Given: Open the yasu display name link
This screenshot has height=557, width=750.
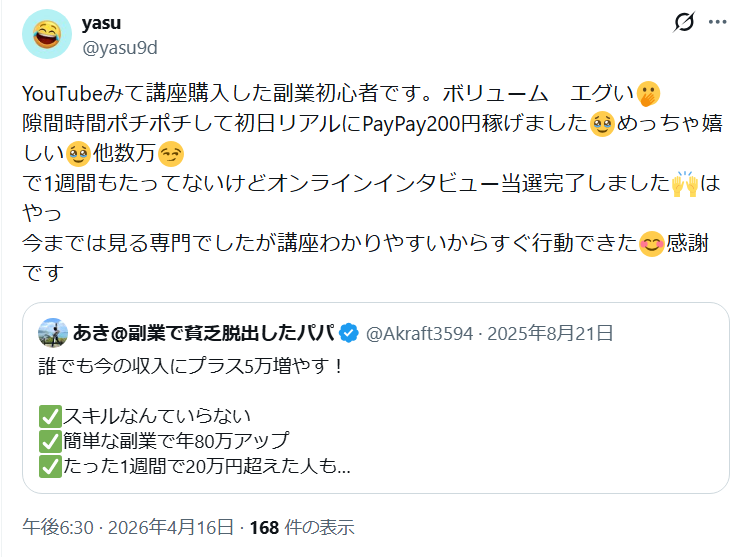Looking at the screenshot, I should coord(99,23).
